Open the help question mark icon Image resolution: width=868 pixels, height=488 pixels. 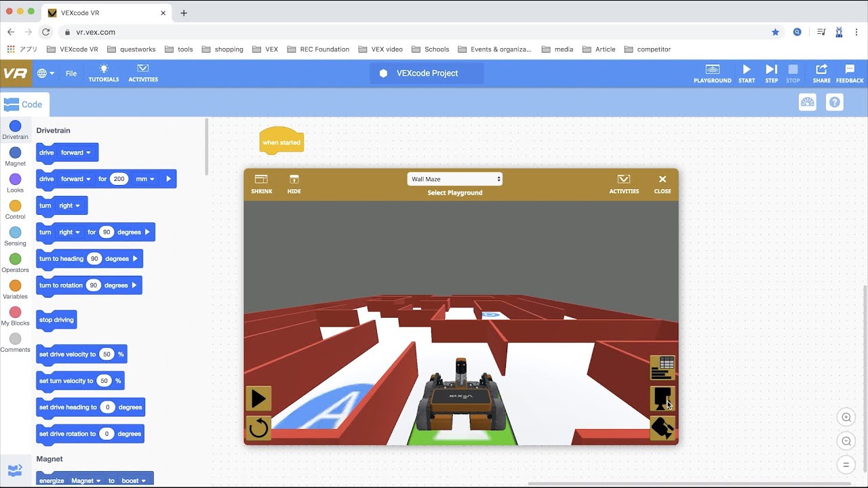click(x=835, y=102)
